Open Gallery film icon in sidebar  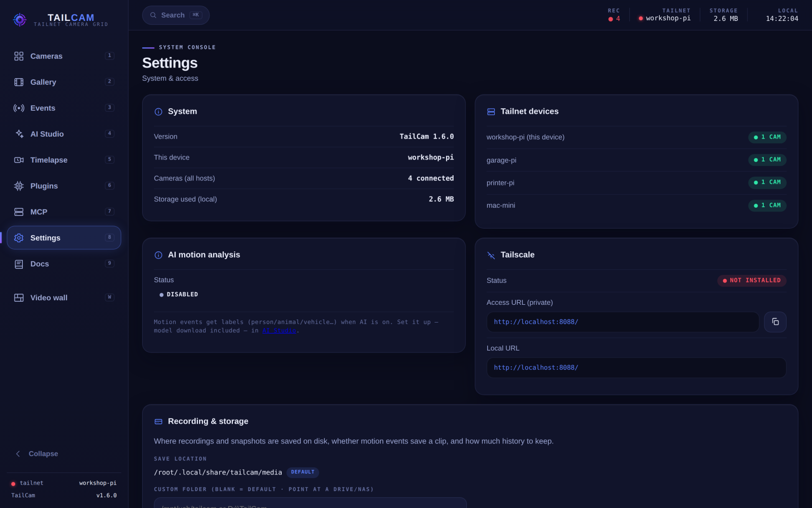point(19,82)
